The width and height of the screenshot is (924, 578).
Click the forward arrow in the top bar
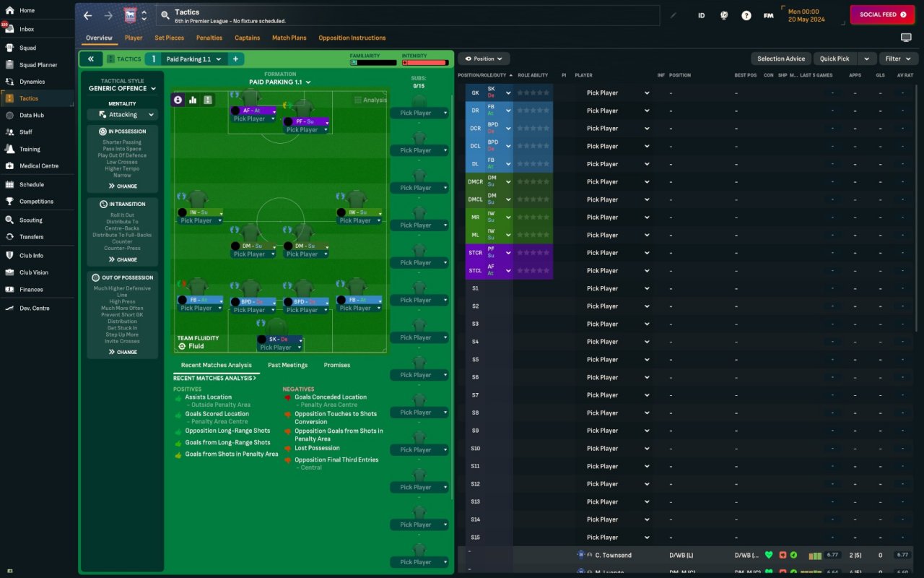[x=108, y=15]
